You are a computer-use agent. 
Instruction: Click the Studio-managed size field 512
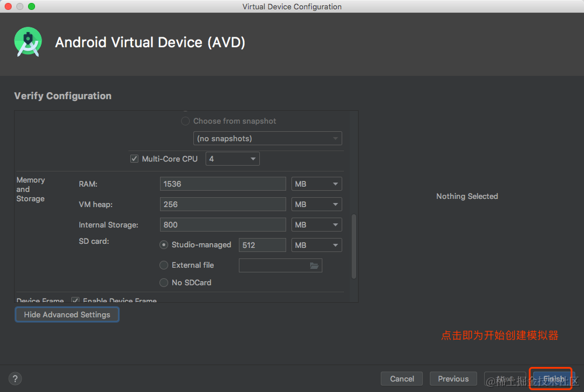click(262, 245)
